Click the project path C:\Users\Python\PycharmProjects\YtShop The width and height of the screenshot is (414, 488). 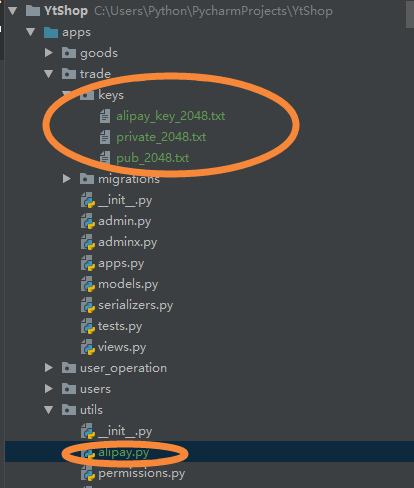click(x=213, y=11)
